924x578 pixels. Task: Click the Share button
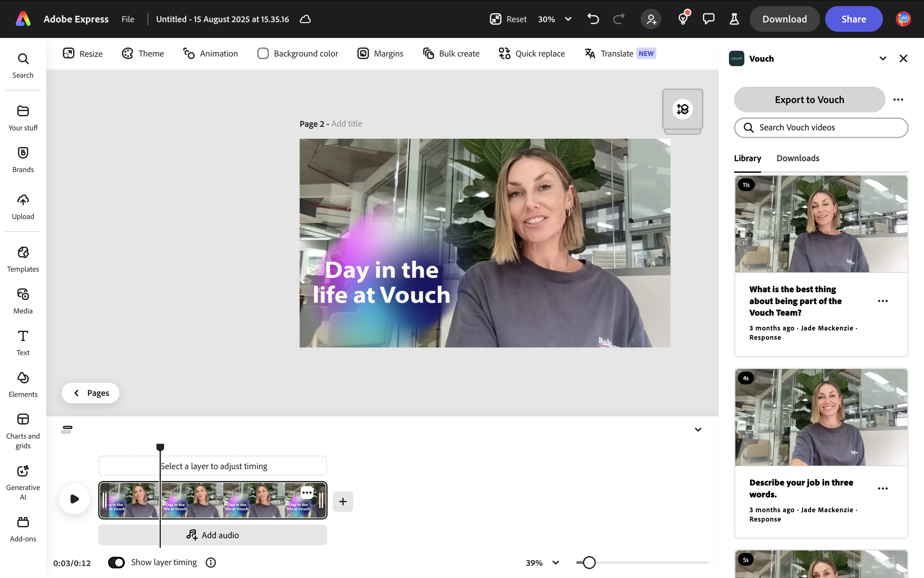(x=854, y=19)
